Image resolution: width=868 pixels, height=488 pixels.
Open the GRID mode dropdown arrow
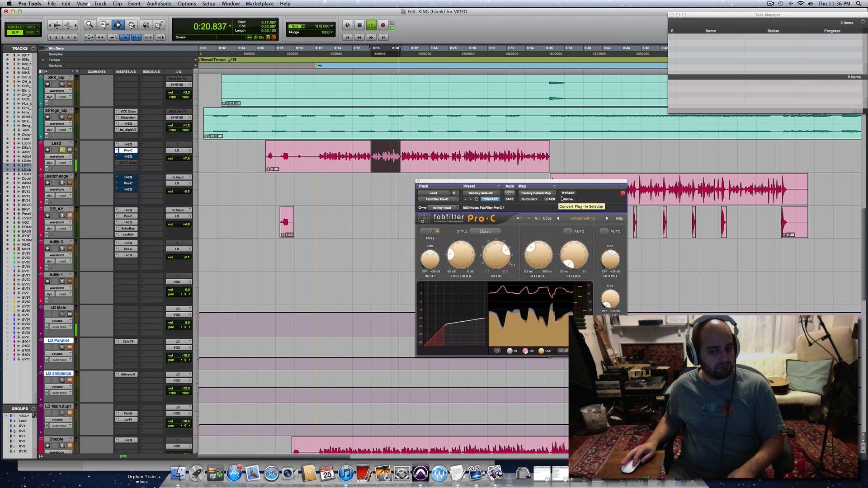(x=38, y=32)
